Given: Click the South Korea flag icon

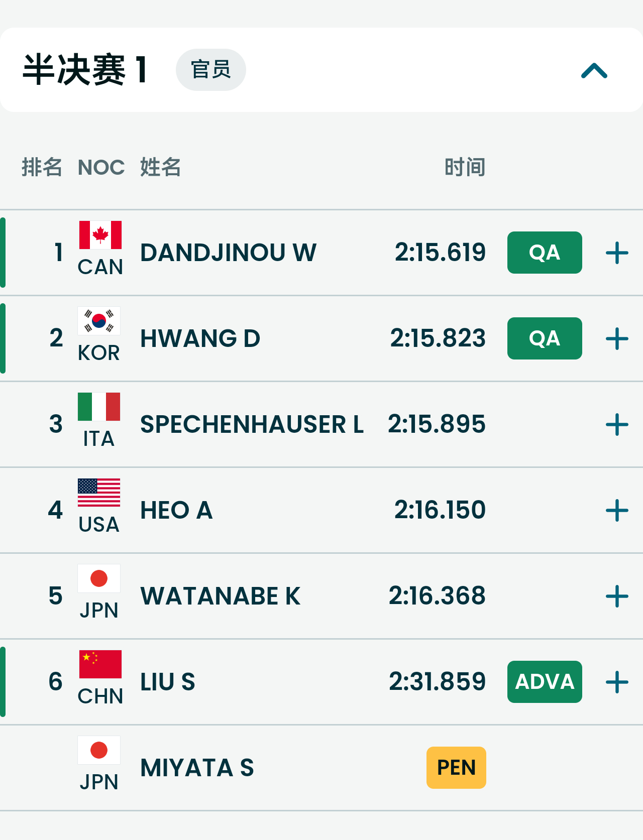Looking at the screenshot, I should pyautogui.click(x=99, y=321).
